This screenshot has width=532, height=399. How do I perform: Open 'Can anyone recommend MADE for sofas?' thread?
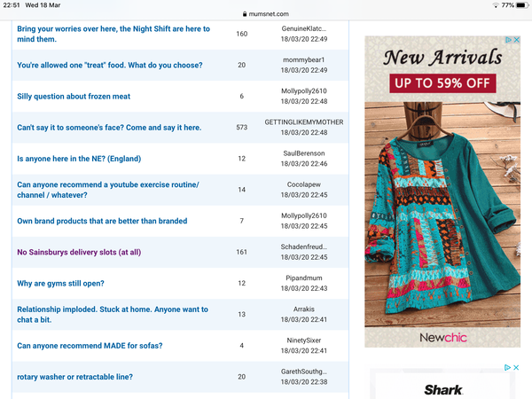(x=90, y=346)
